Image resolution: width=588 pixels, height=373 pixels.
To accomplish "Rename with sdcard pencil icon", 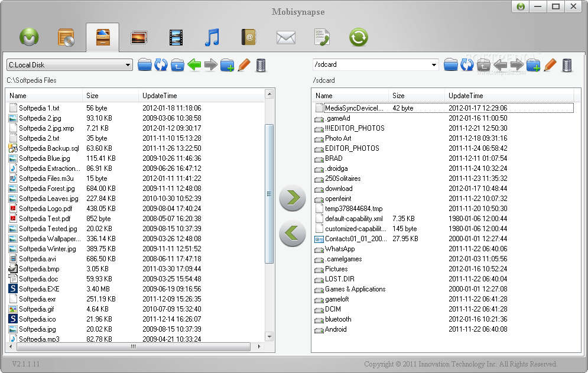I will coord(550,64).
